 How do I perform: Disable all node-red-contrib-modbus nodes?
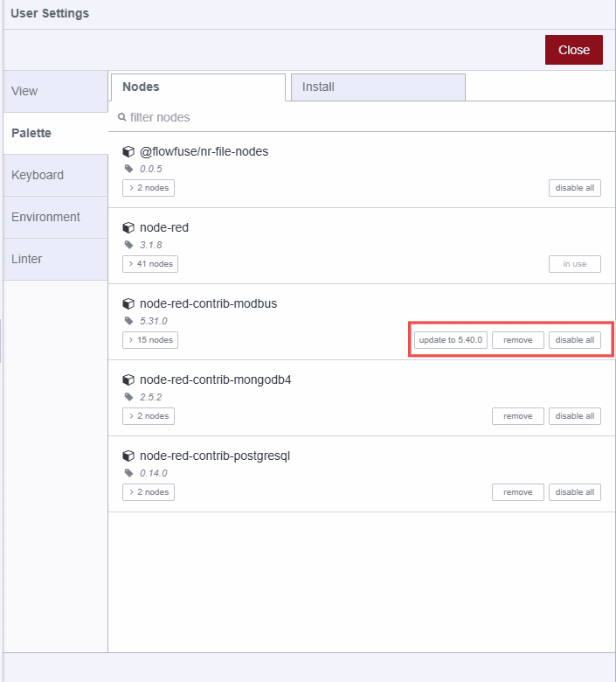pyautogui.click(x=574, y=340)
